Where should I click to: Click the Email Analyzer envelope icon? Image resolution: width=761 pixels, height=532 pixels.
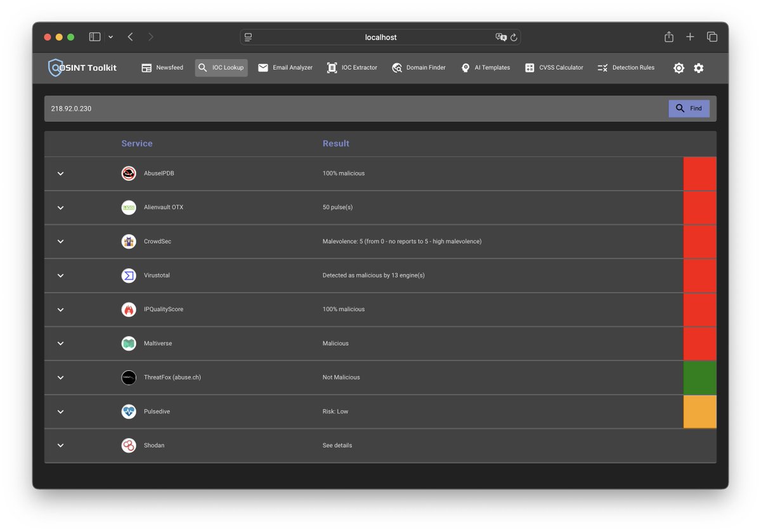(263, 67)
